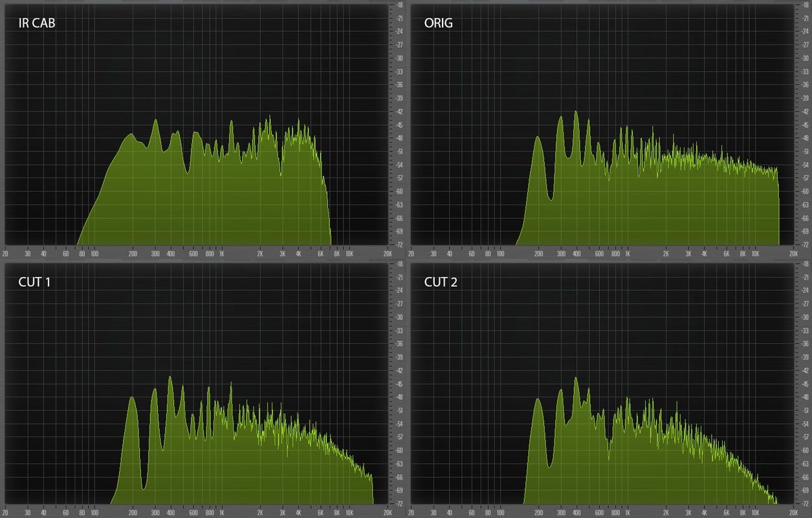Click the 200 frequency label under CUT 2
Viewport: 812px width, 518px height.
coord(539,513)
